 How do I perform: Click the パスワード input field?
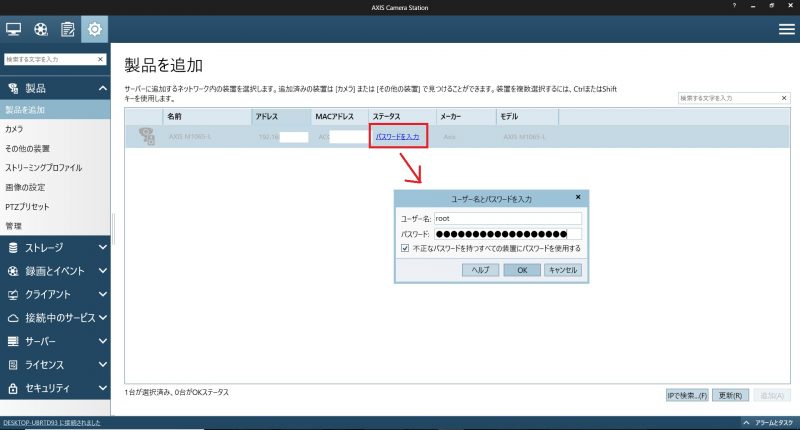click(x=508, y=234)
